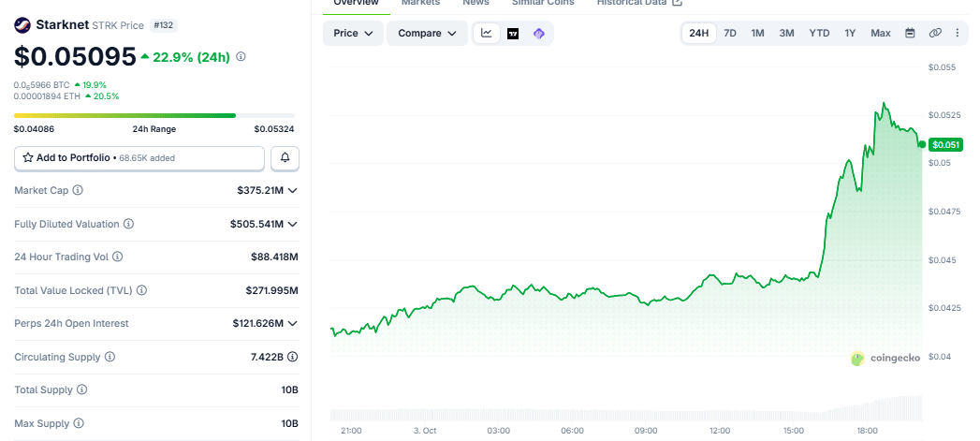Click the $505.541M valuation value
Image resolution: width=980 pixels, height=441 pixels.
(x=256, y=224)
